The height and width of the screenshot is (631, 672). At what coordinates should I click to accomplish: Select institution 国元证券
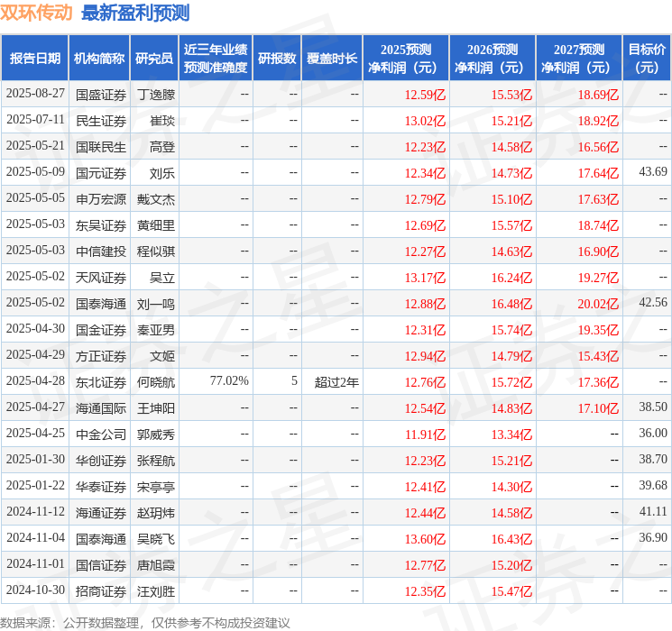click(x=101, y=173)
